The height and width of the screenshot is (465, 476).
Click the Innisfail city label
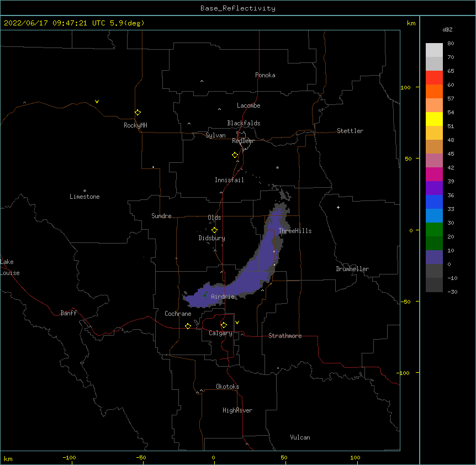[x=229, y=180]
